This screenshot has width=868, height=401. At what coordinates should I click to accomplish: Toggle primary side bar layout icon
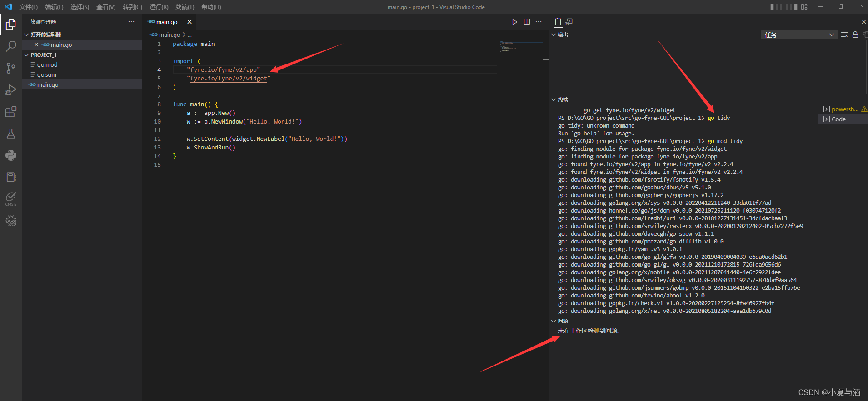point(774,7)
